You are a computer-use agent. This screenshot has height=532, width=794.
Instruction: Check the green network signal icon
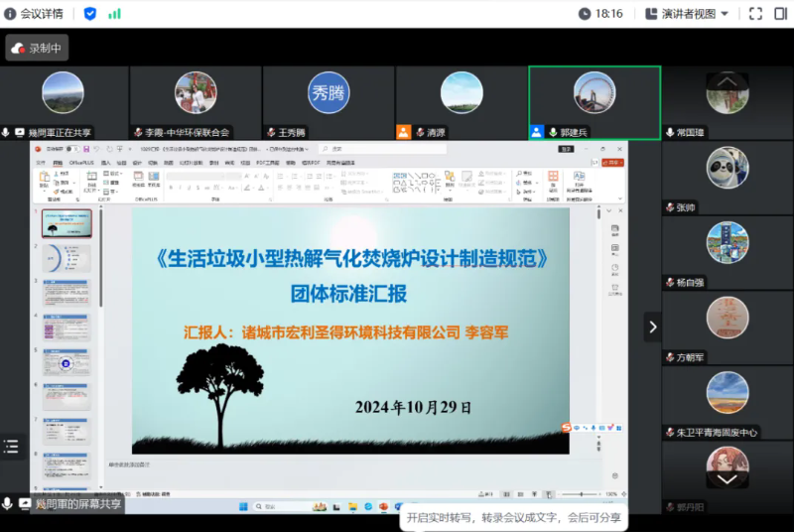(x=114, y=14)
